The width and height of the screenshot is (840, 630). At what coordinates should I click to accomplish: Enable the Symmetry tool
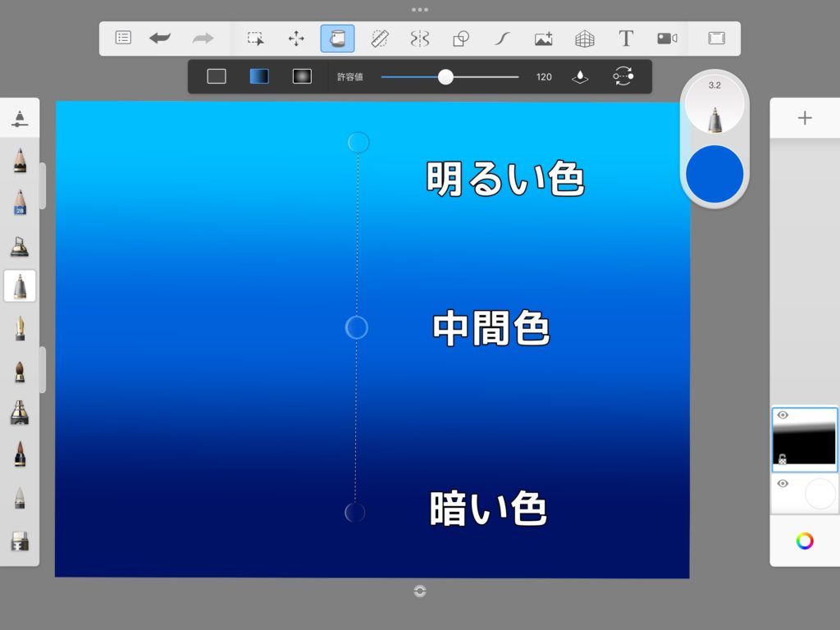coord(419,38)
